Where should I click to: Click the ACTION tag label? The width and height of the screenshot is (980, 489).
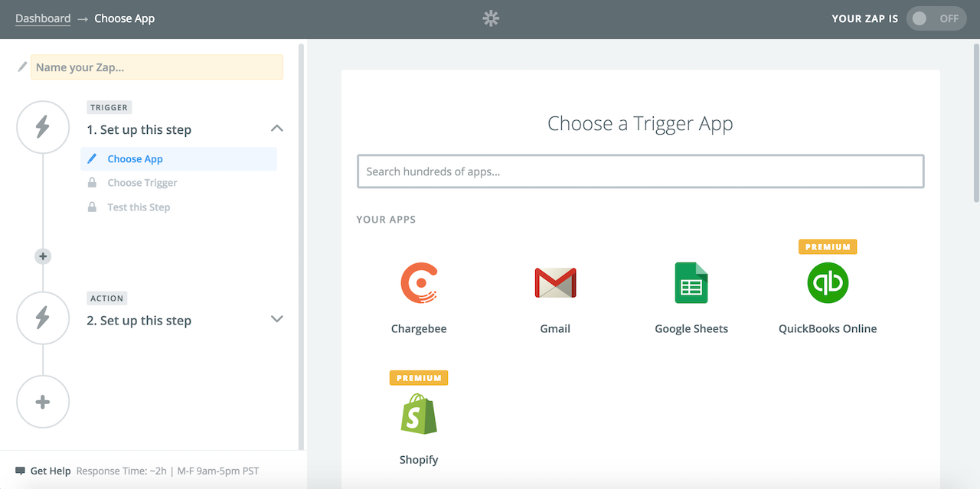(x=106, y=298)
